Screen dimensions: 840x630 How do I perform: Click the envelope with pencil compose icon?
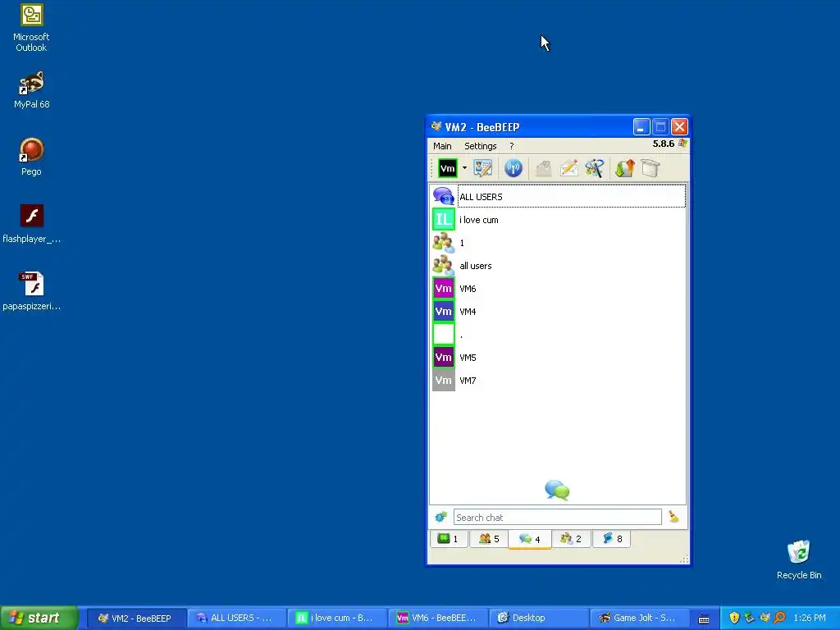point(569,168)
